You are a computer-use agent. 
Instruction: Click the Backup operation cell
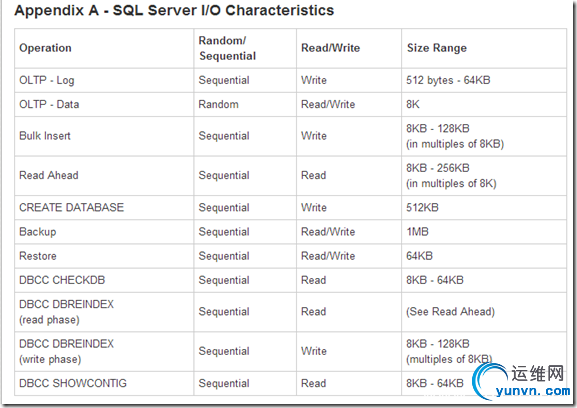click(x=104, y=232)
